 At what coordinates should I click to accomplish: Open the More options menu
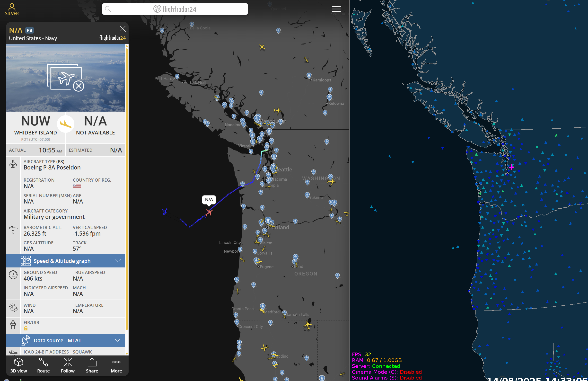click(116, 365)
